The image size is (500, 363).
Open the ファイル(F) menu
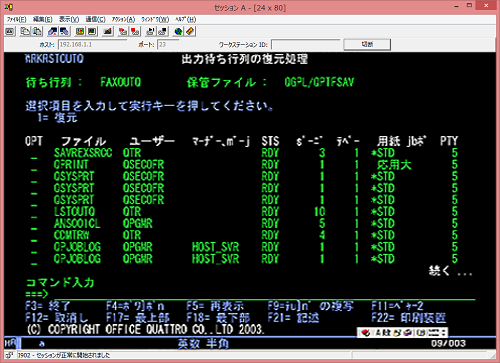point(16,19)
